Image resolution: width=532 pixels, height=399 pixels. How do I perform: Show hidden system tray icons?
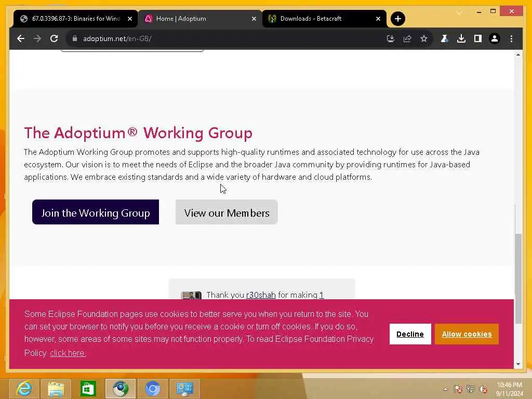[445, 389]
